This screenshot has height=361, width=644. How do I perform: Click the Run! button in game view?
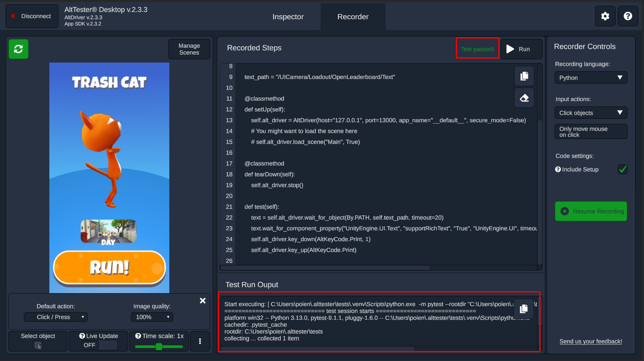pos(109,268)
